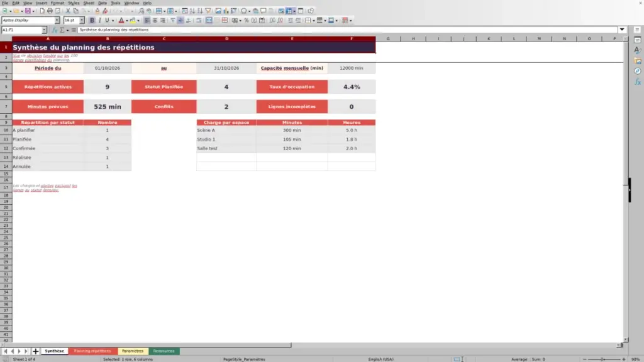Toggle Align Left
The height and width of the screenshot is (362, 644).
pyautogui.click(x=147, y=20)
